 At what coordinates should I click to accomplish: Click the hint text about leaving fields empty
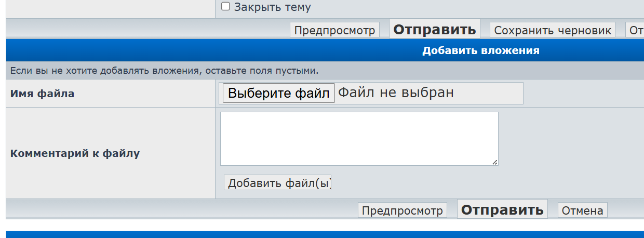[x=164, y=71]
